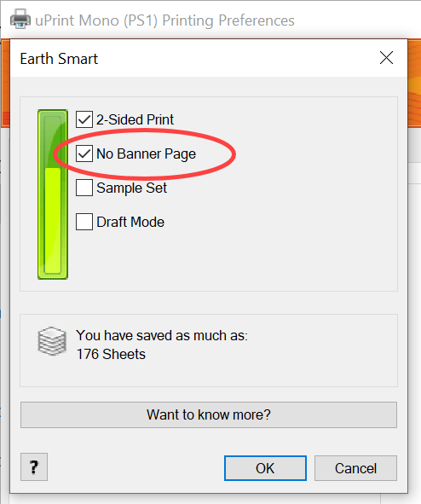Click the "No Banner Page" label text

coord(146,154)
